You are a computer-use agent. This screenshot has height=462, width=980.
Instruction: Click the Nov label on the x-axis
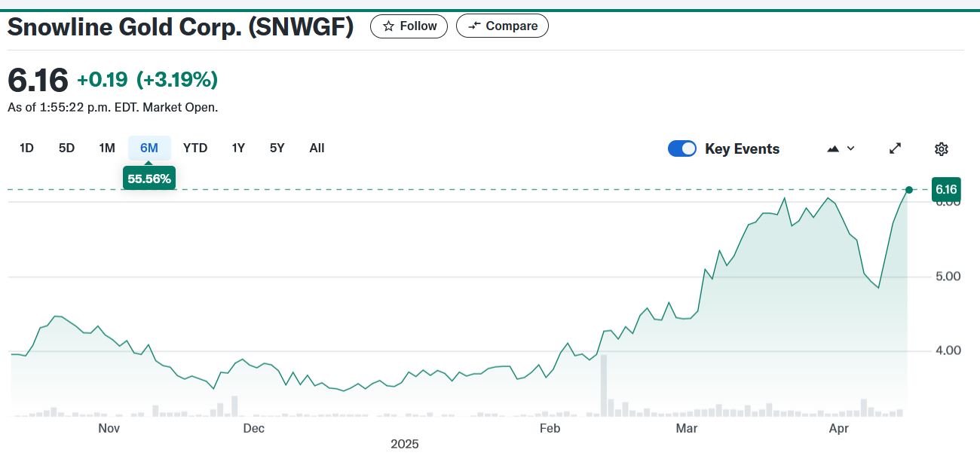click(x=109, y=429)
